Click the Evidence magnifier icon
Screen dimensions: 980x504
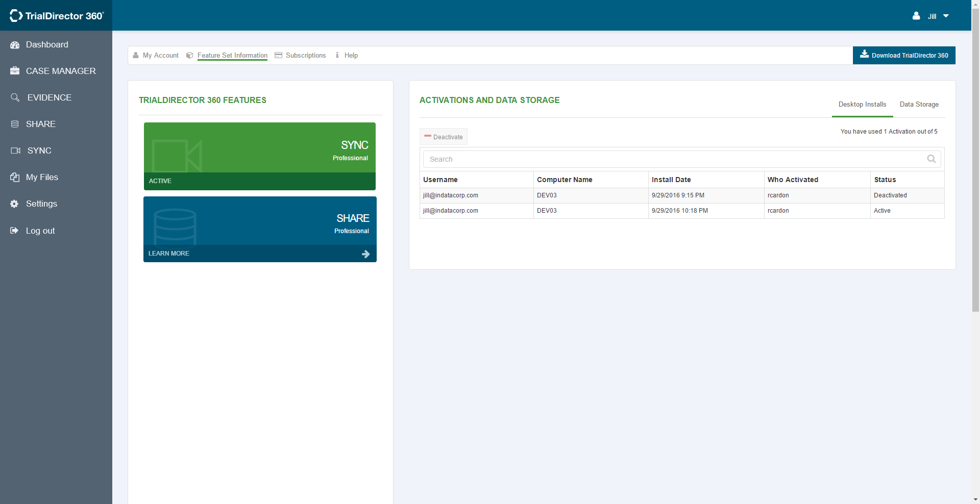click(x=15, y=97)
